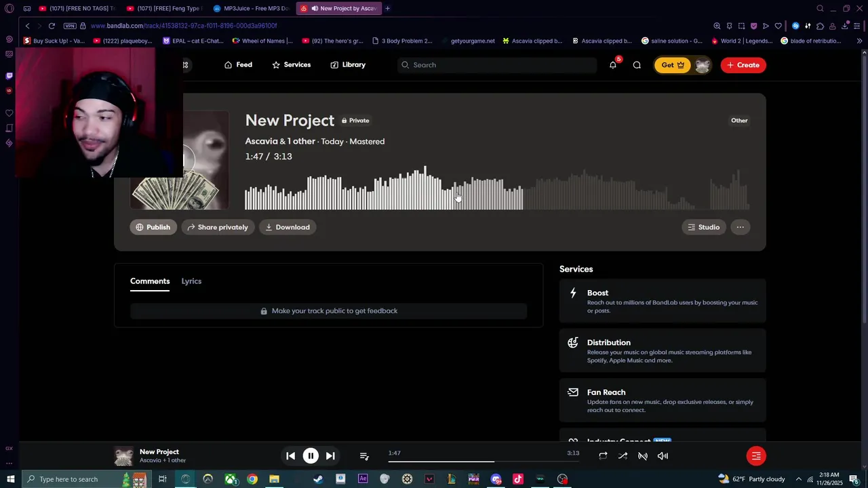Viewport: 868px width, 488px height.
Task: Toggle the browser VPN badge
Action: [70, 26]
